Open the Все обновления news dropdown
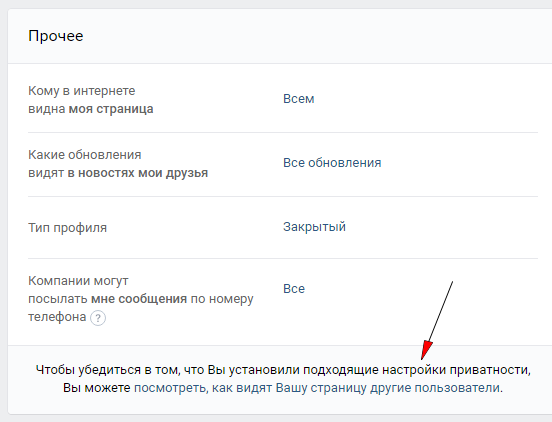 (x=332, y=163)
